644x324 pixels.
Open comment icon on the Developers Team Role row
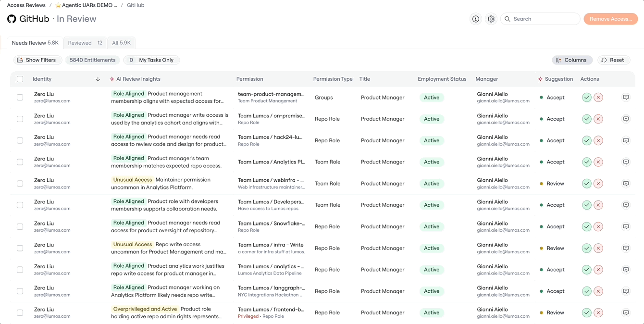point(625,205)
